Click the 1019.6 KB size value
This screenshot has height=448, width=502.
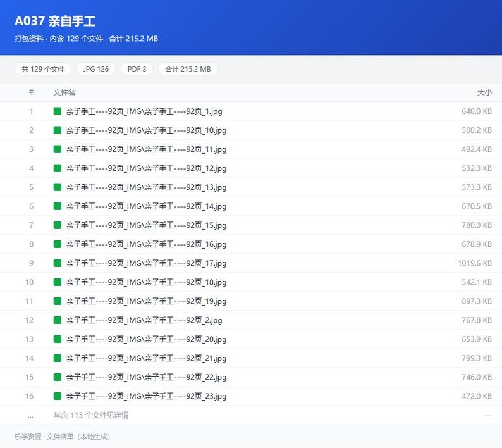tap(474, 263)
